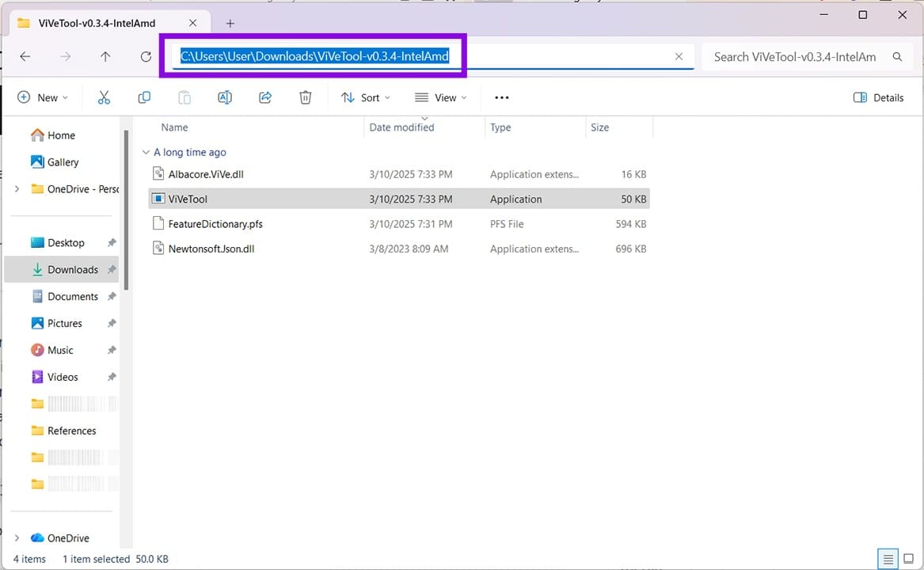Click the Paste clipboard icon
924x570 pixels.
tap(184, 98)
